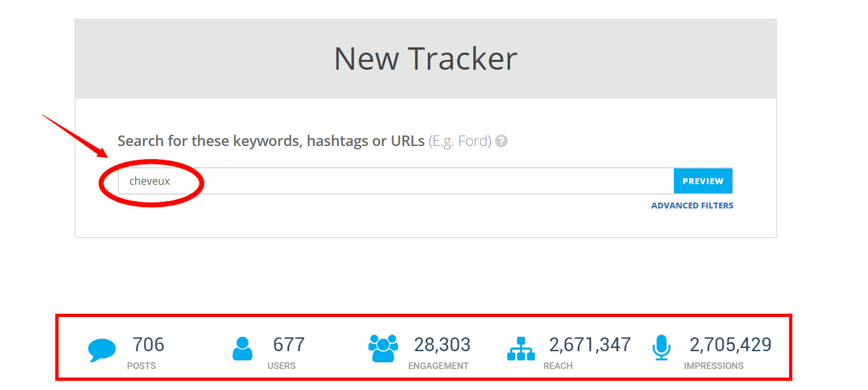Click the REACH stat label
The image size is (868, 390).
[558, 366]
